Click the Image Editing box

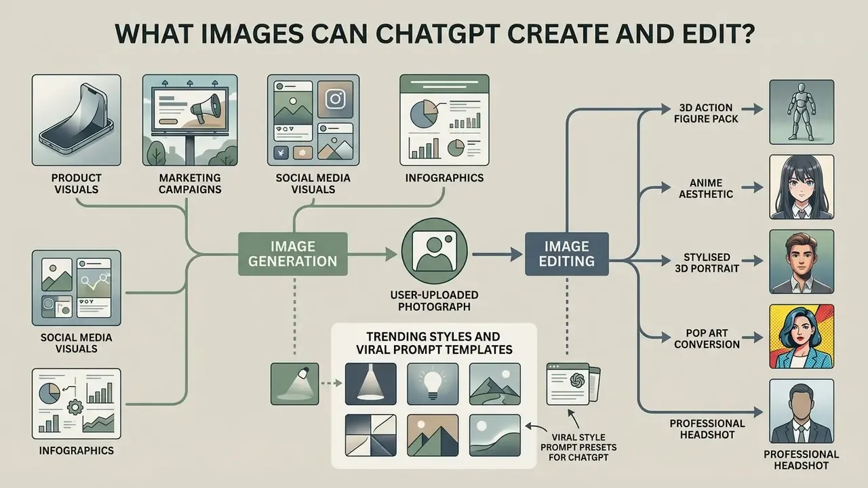pos(566,254)
